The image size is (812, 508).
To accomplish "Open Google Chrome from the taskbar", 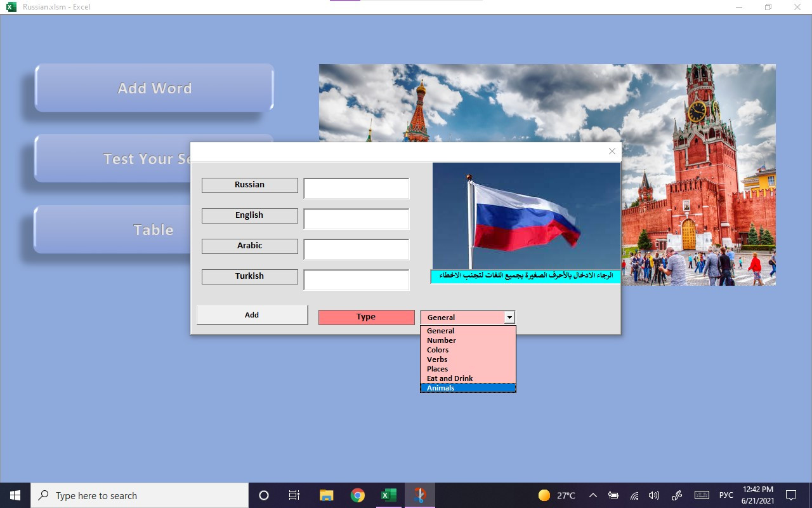I will 358,495.
